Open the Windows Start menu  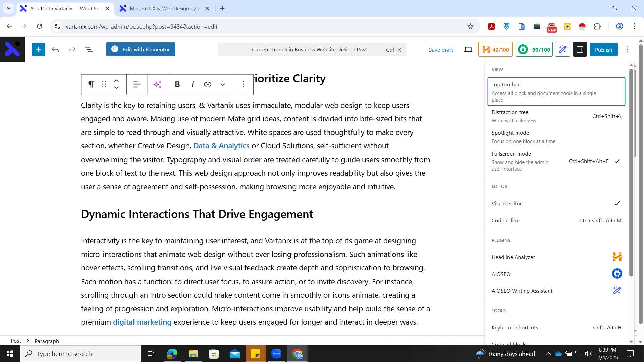coord(10,354)
